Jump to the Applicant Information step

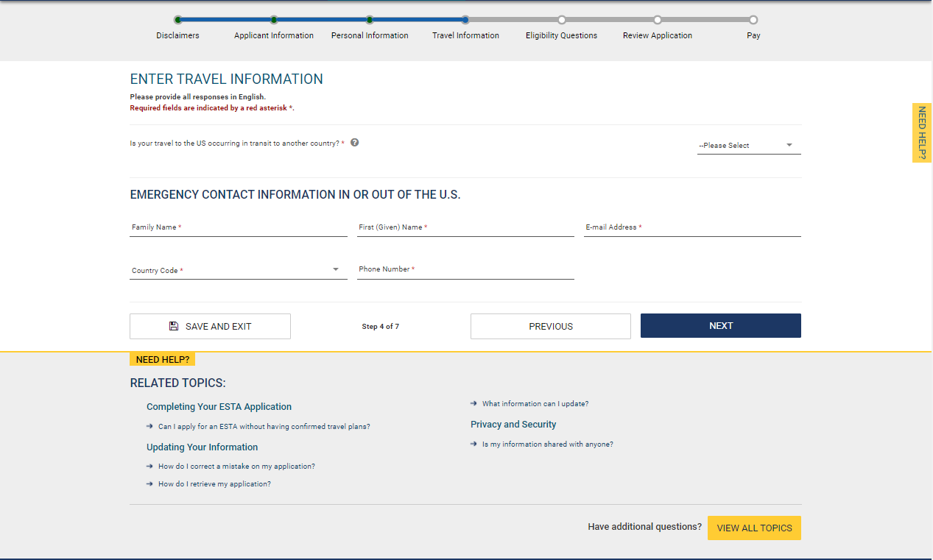(x=274, y=21)
